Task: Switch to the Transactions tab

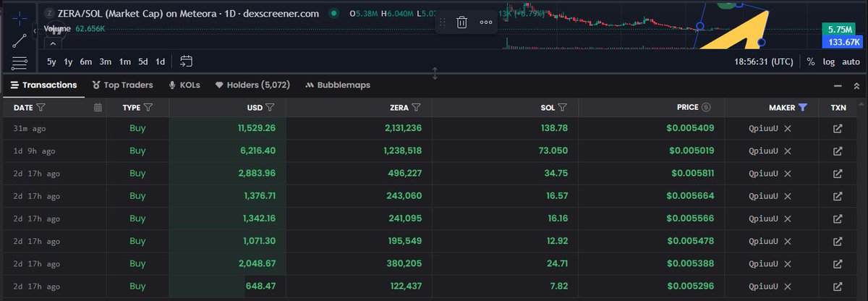Action: tap(43, 85)
